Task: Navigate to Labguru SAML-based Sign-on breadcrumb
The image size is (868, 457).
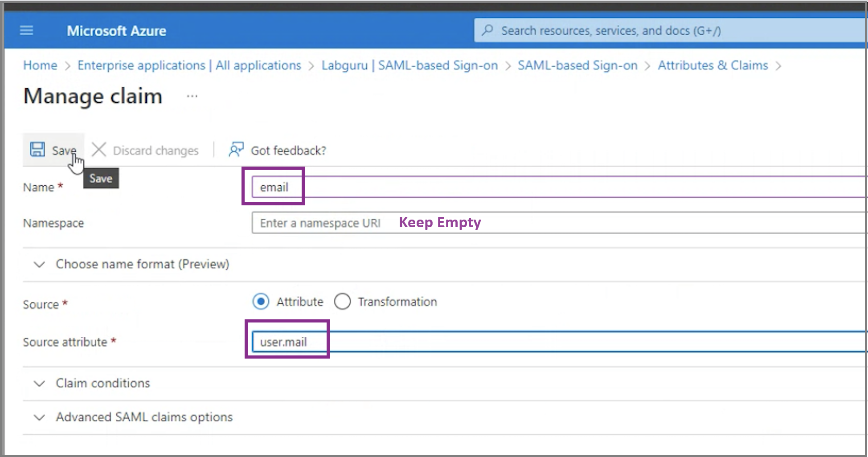Action: 409,65
